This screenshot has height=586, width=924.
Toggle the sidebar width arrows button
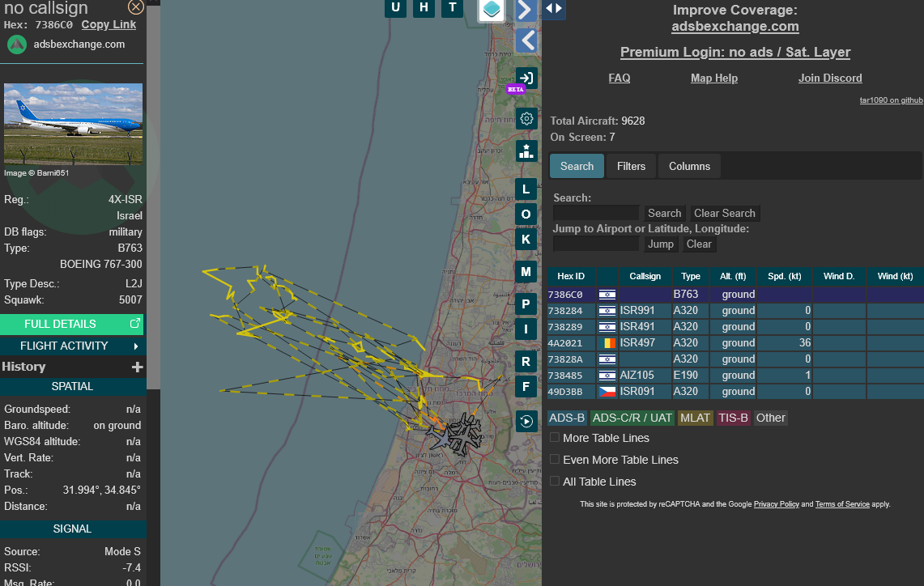coord(554,8)
